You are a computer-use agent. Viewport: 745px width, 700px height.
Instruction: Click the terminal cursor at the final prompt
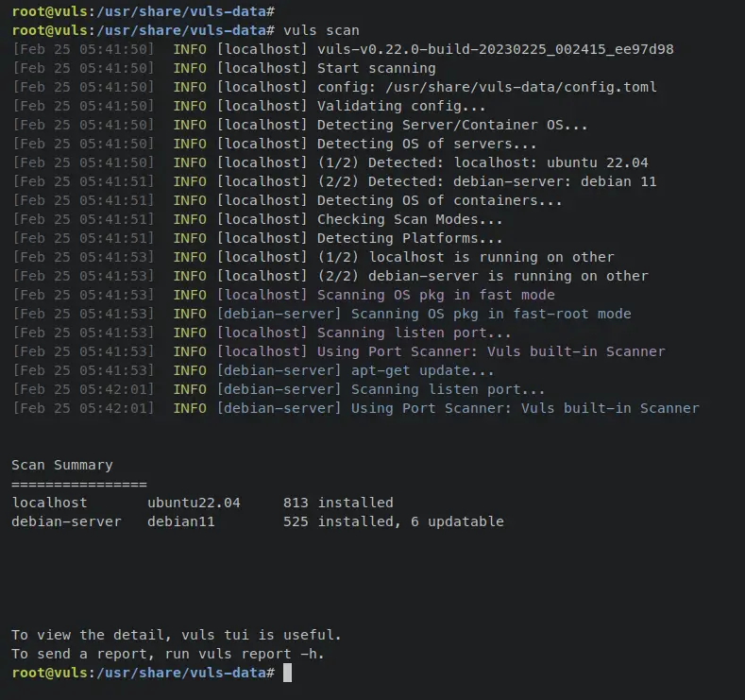287,673
